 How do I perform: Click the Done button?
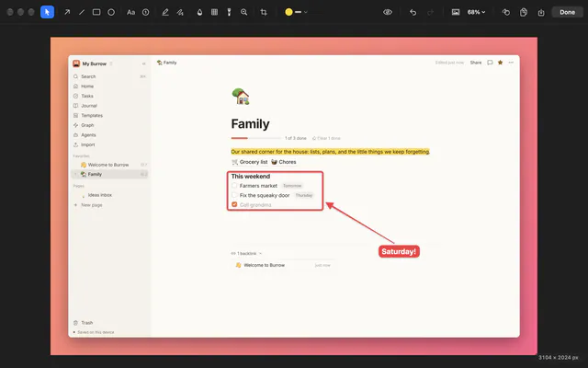567,12
